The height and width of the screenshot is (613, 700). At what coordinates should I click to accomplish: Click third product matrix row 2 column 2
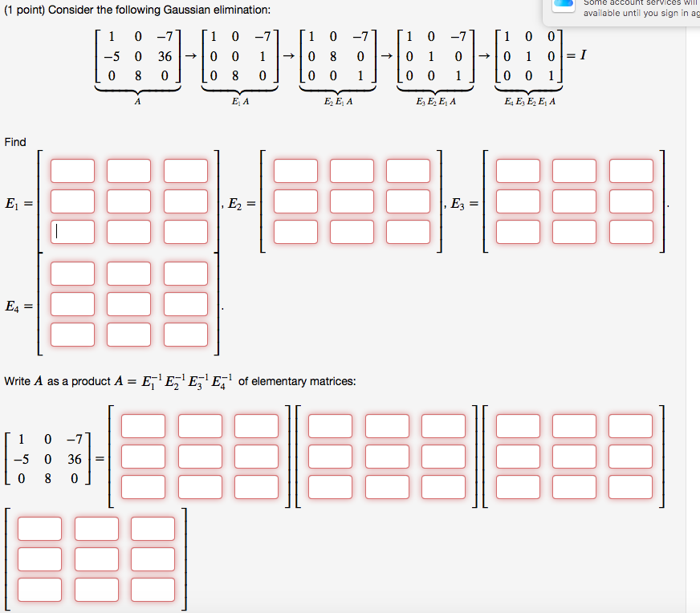coord(574,457)
